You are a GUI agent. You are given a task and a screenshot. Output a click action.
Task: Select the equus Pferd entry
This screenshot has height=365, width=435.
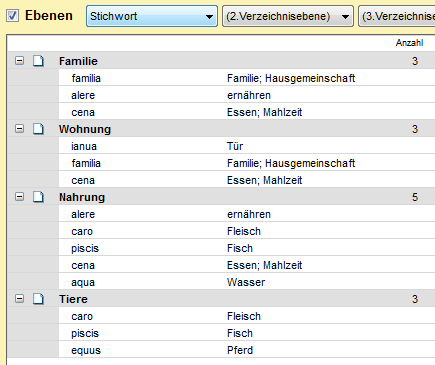247,350
